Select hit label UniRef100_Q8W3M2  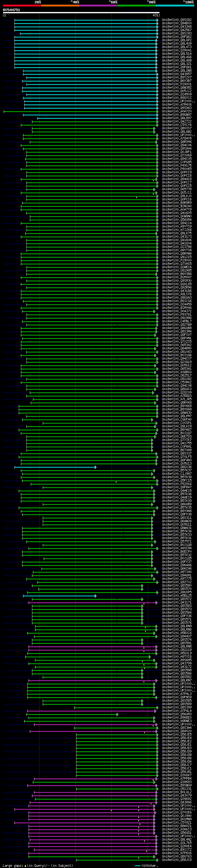177,88
